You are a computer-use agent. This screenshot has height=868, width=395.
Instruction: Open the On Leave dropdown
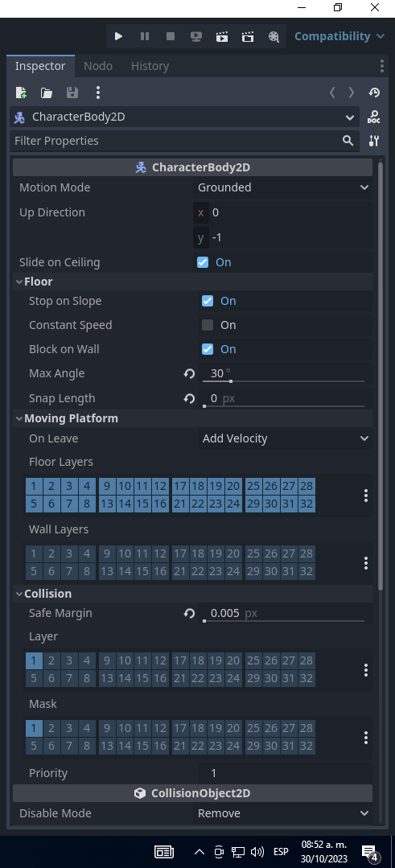click(285, 438)
